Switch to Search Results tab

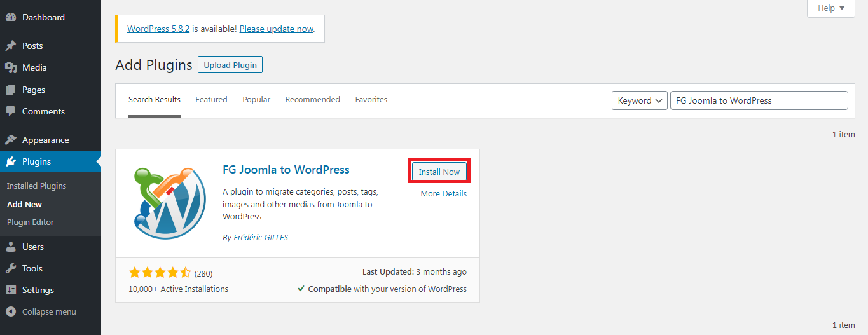[155, 100]
